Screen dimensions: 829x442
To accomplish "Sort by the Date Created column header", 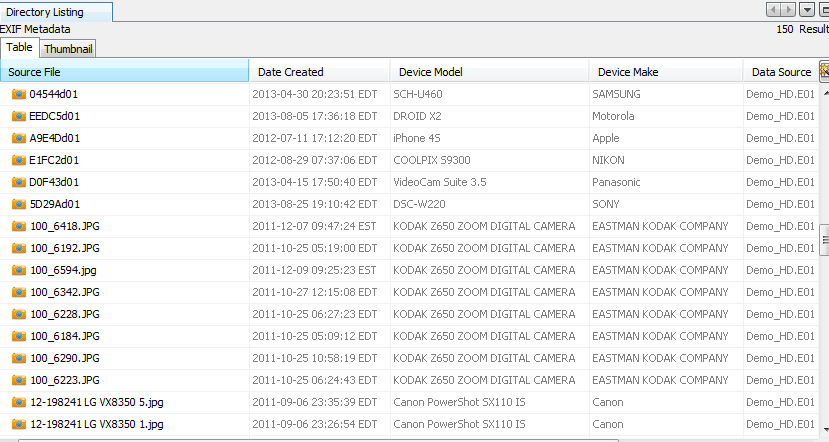I will 319,72.
